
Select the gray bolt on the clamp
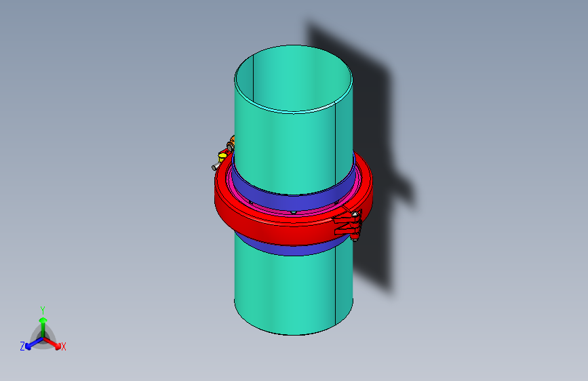(216, 167)
